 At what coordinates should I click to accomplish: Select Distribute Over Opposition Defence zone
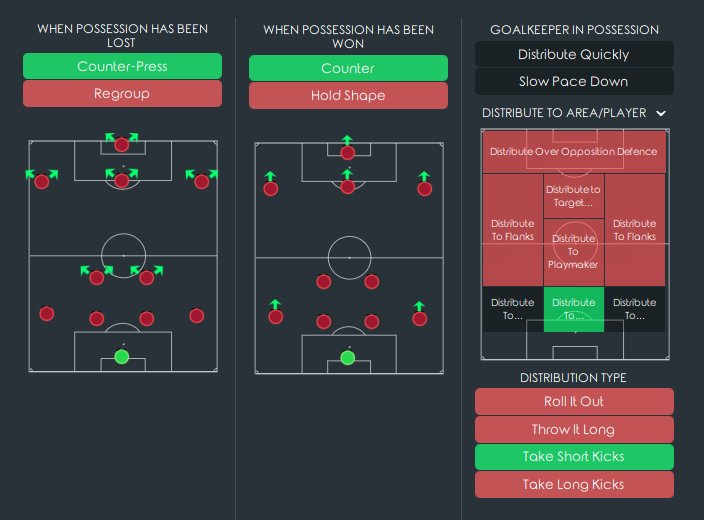coord(574,151)
